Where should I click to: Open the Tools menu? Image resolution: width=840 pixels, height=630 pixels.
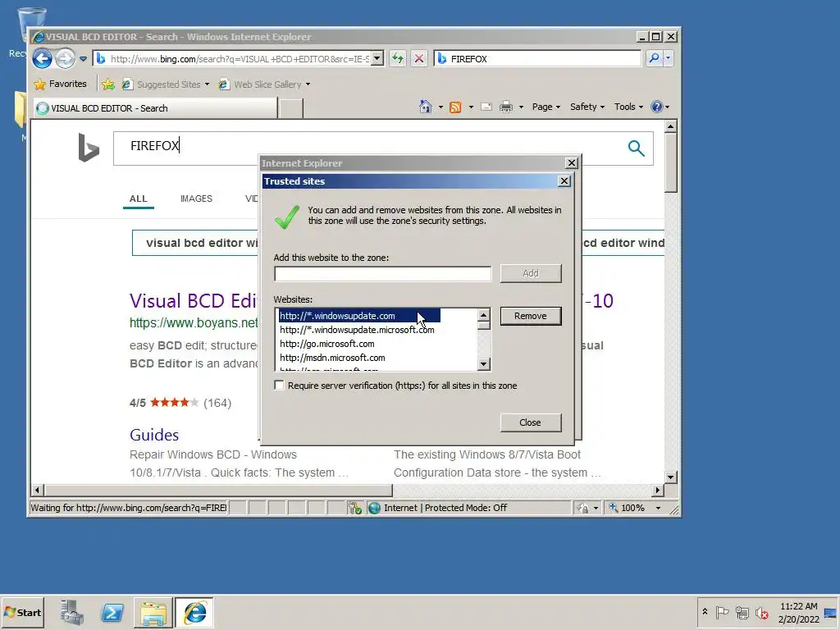point(628,107)
